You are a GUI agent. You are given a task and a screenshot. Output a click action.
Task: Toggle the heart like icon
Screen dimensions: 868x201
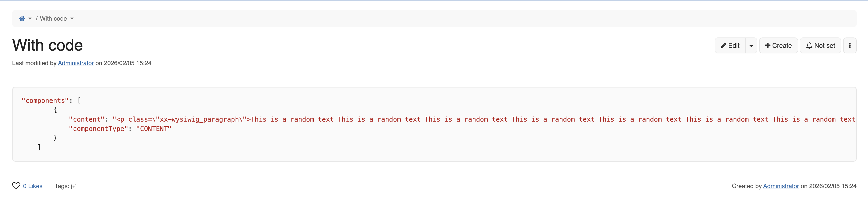(16, 186)
